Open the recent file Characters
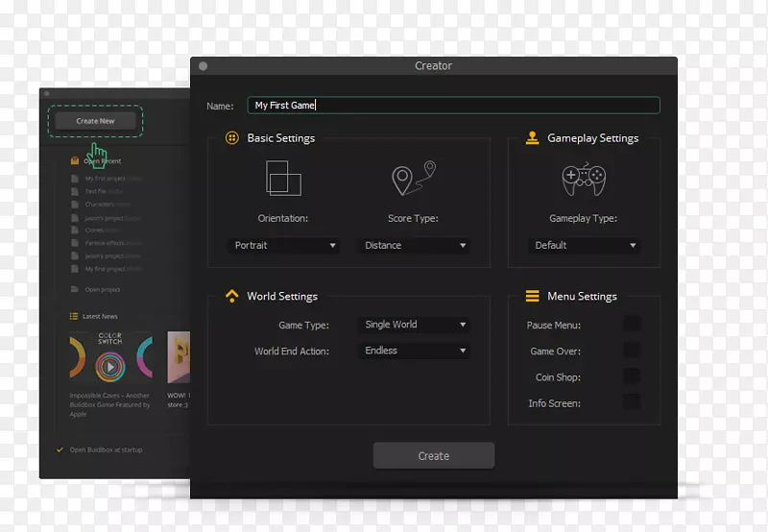The image size is (768, 532). (x=108, y=205)
